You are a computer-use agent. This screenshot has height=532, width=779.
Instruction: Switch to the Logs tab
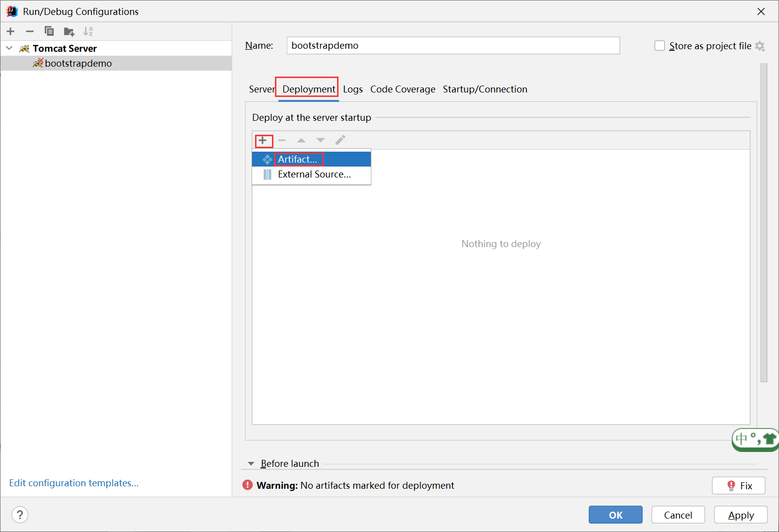tap(353, 89)
